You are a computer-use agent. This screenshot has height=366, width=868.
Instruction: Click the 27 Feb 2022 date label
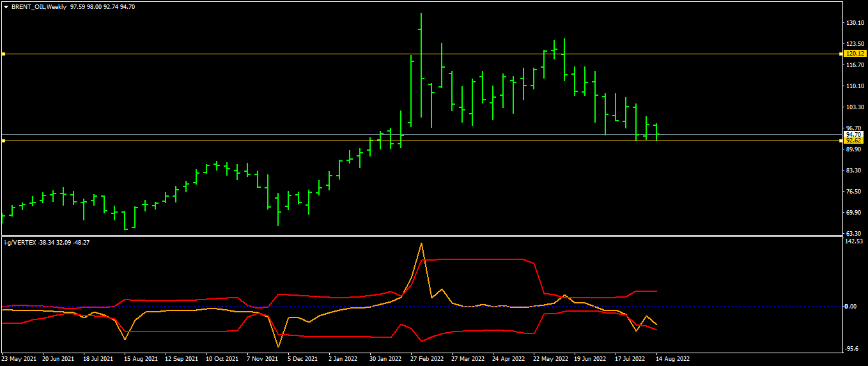427,359
